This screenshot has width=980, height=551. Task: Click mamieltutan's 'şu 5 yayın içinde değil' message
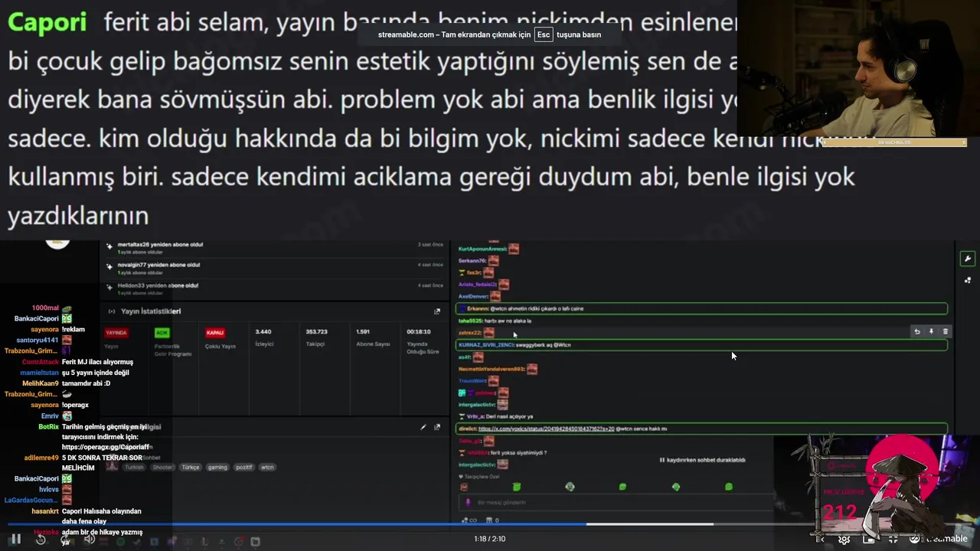tap(96, 373)
